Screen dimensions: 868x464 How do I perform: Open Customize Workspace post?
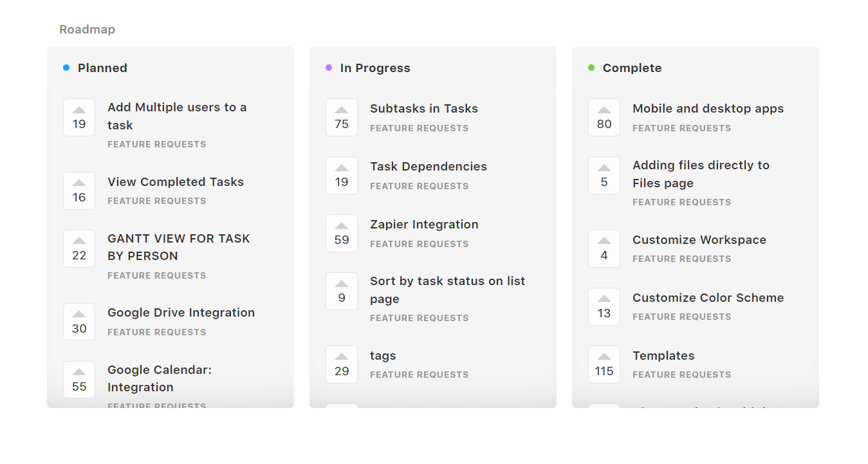point(699,240)
